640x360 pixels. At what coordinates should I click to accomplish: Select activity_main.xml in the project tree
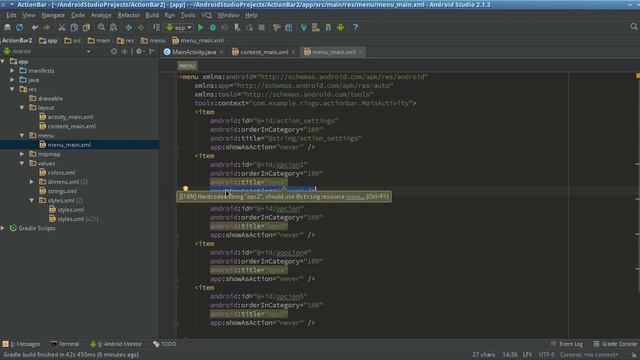[70, 117]
